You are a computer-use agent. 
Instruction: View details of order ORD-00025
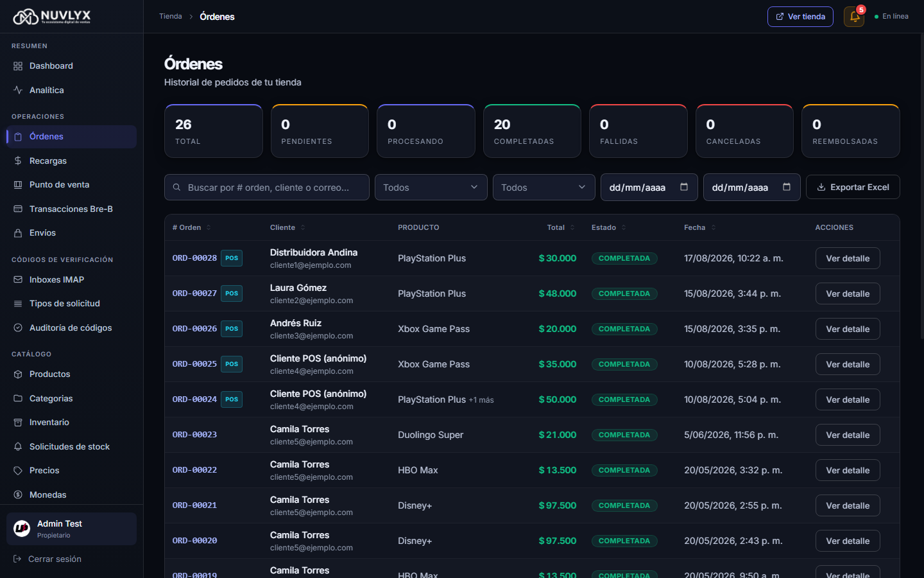coord(848,364)
